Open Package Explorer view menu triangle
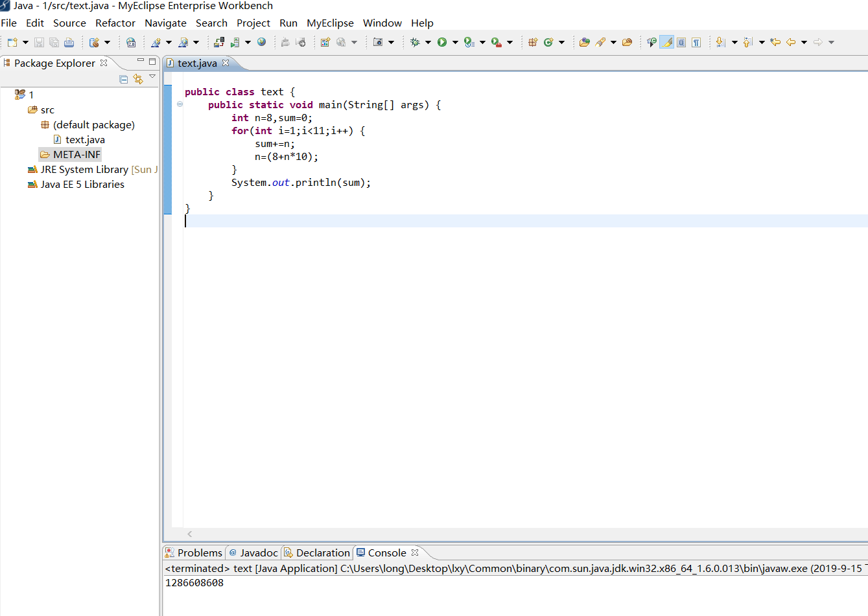Viewport: 868px width, 616px height. tap(152, 77)
